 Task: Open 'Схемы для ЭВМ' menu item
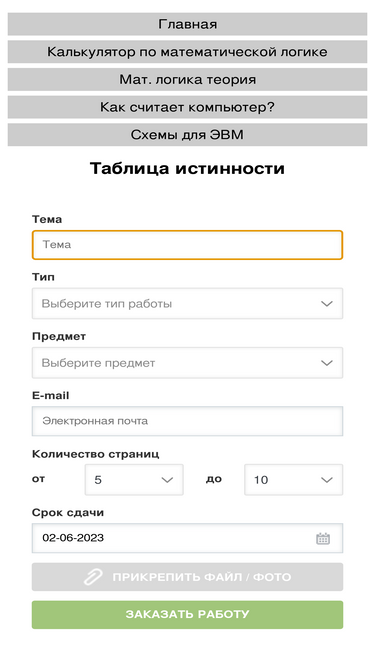[x=187, y=135]
